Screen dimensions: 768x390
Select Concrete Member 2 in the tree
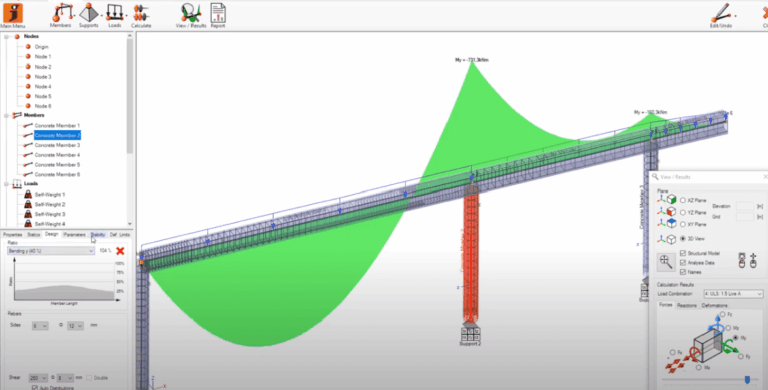[57, 135]
